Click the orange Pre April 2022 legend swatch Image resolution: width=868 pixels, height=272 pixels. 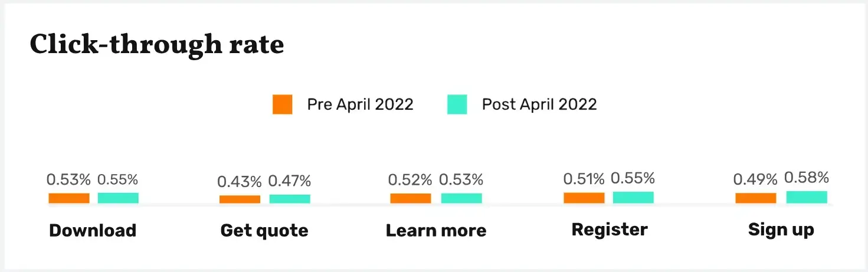click(282, 104)
